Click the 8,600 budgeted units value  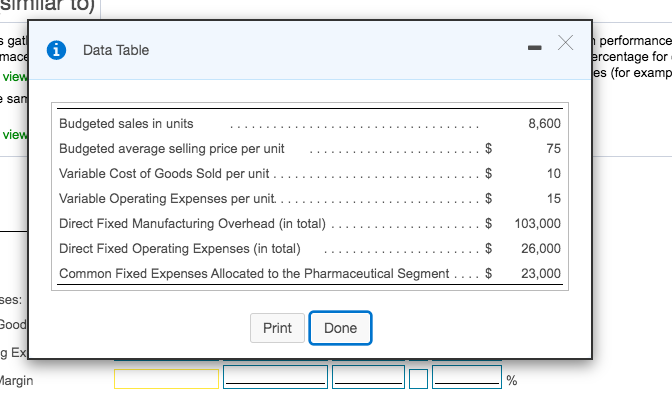click(543, 124)
